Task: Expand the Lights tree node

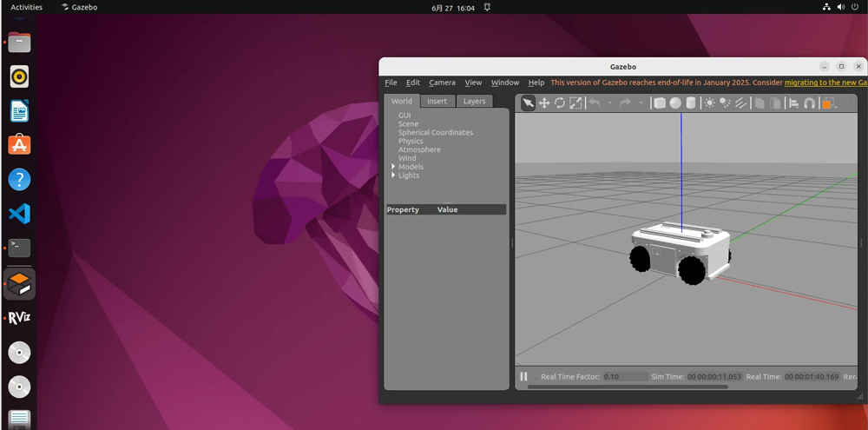Action: 393,175
